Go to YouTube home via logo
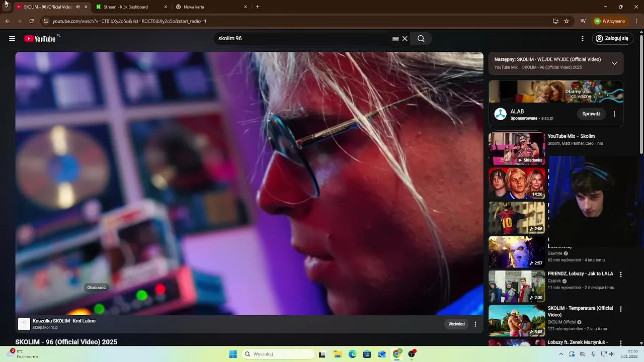644x362 pixels. point(40,39)
